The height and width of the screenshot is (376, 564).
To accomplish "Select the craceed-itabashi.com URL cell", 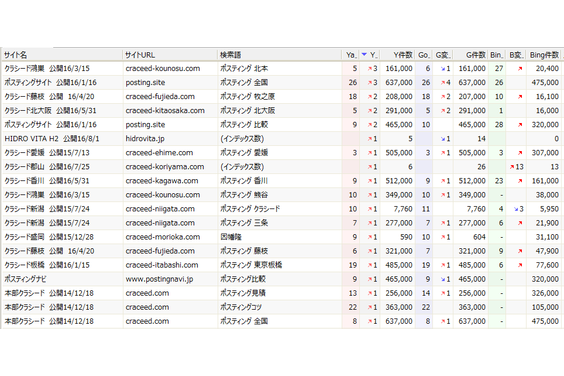I will (x=162, y=265).
